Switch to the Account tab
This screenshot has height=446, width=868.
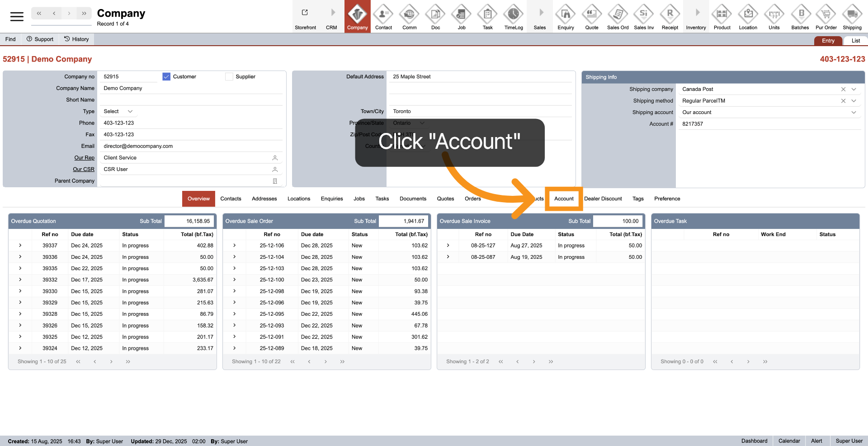(x=564, y=199)
